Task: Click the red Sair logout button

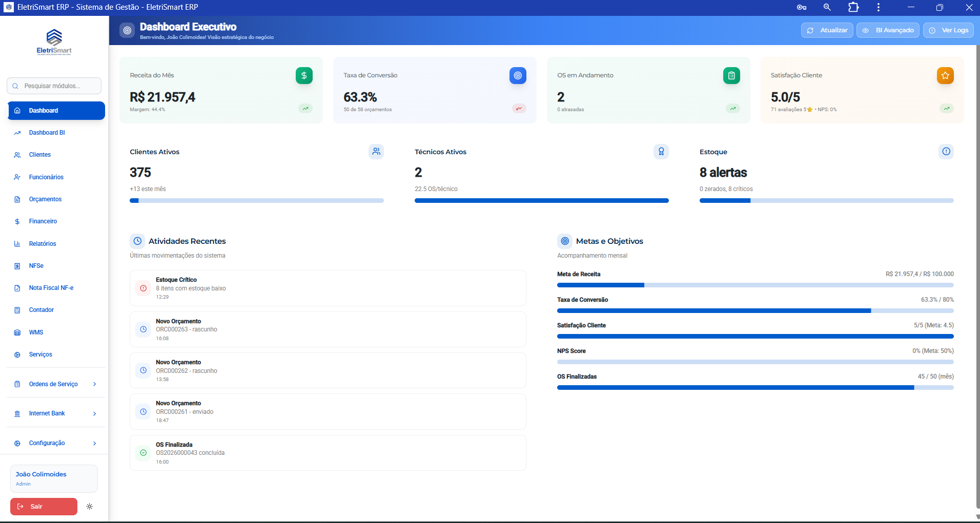Action: 44,507
